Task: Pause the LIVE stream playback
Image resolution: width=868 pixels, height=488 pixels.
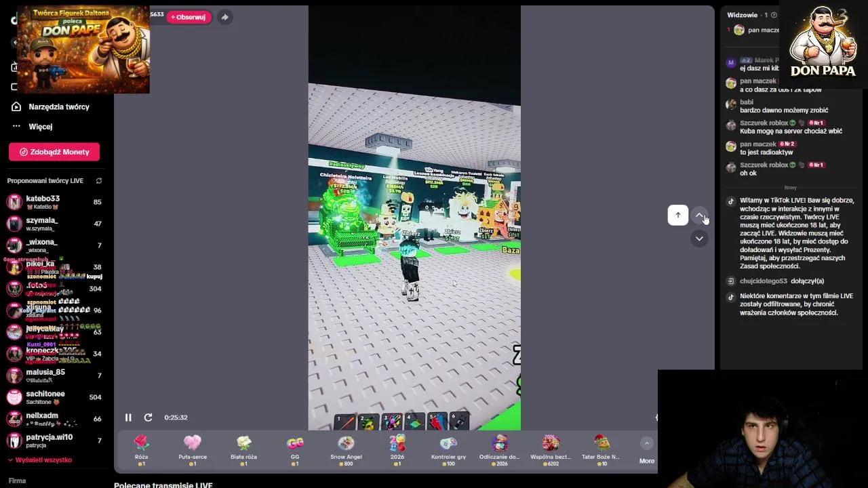Action: pos(128,418)
